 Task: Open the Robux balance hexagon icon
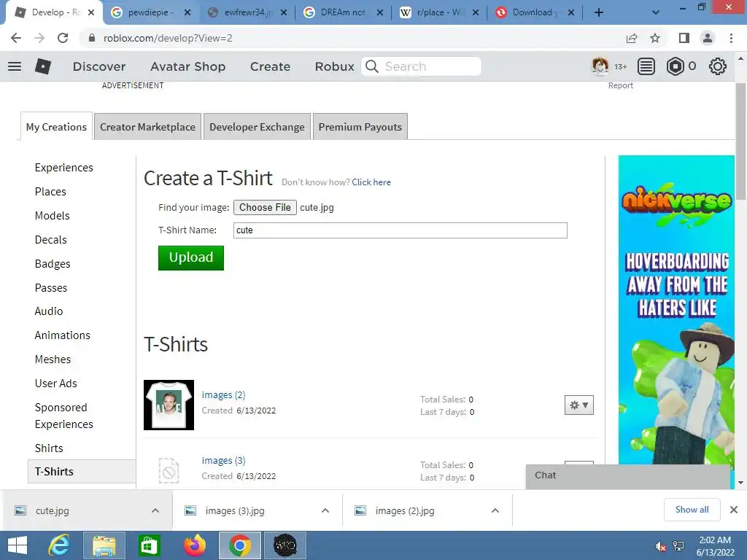(675, 66)
